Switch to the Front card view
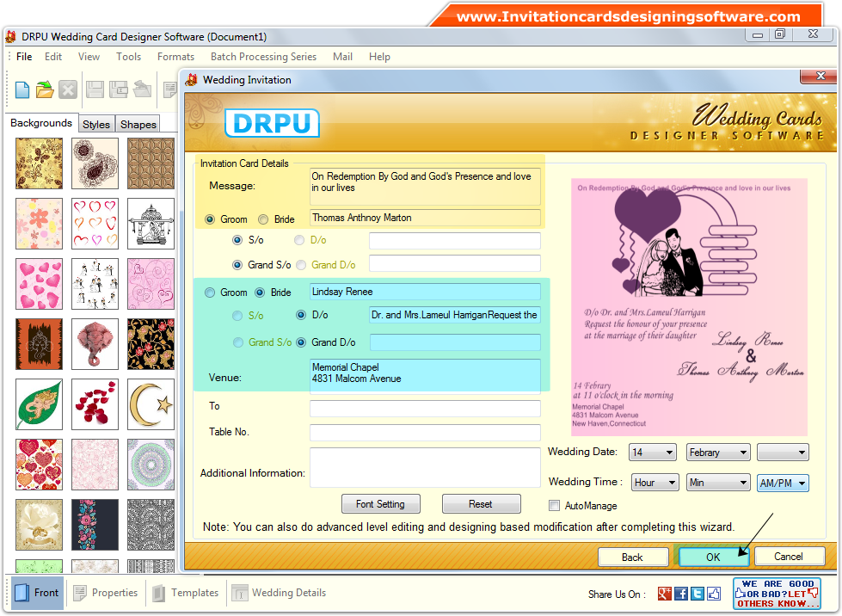 coord(36,593)
